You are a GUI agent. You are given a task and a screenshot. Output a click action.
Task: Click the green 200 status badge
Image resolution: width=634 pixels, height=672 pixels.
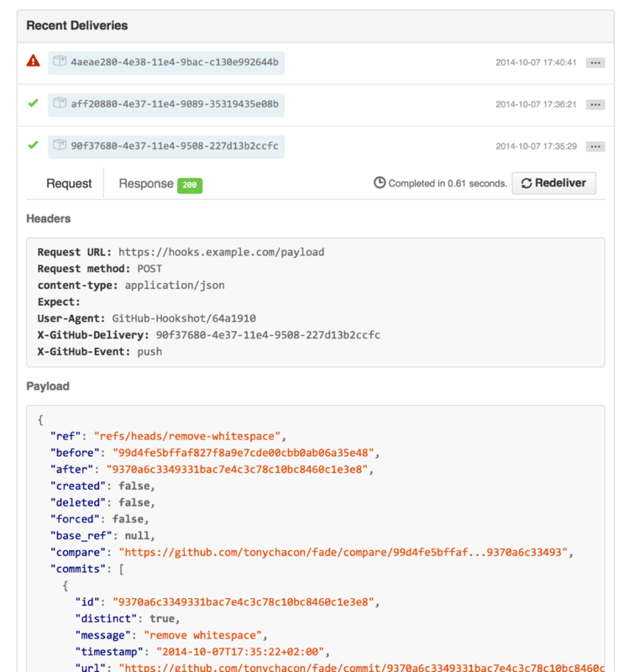[x=188, y=182]
